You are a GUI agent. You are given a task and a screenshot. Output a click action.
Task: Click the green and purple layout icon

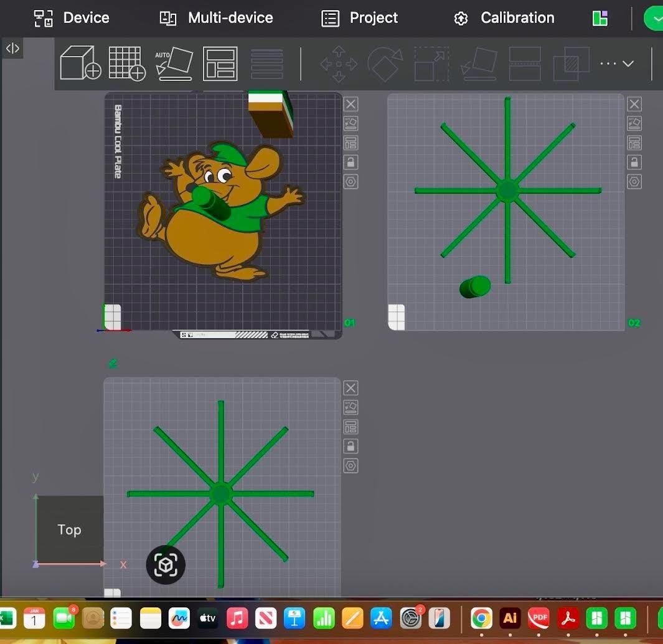pyautogui.click(x=600, y=19)
